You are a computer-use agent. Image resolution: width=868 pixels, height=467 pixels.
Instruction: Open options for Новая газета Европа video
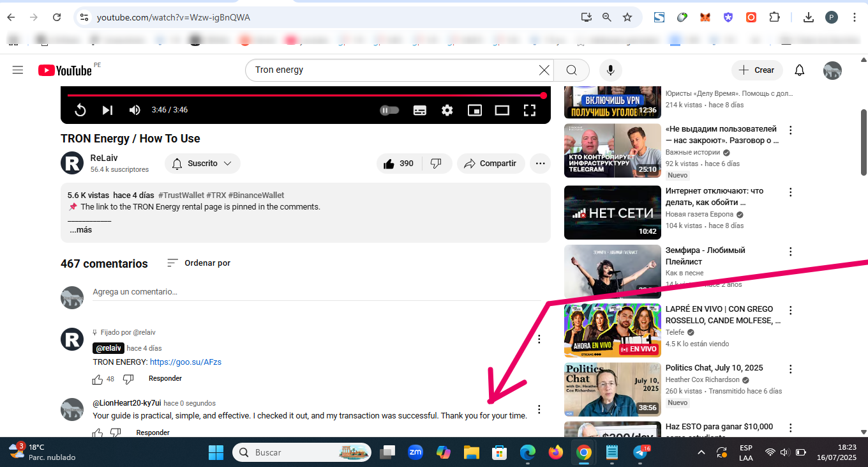[x=791, y=192]
